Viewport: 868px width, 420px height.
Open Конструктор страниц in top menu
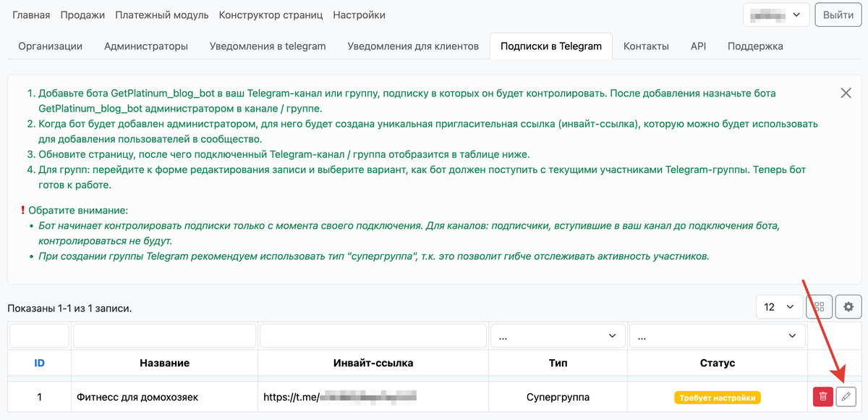click(x=271, y=15)
